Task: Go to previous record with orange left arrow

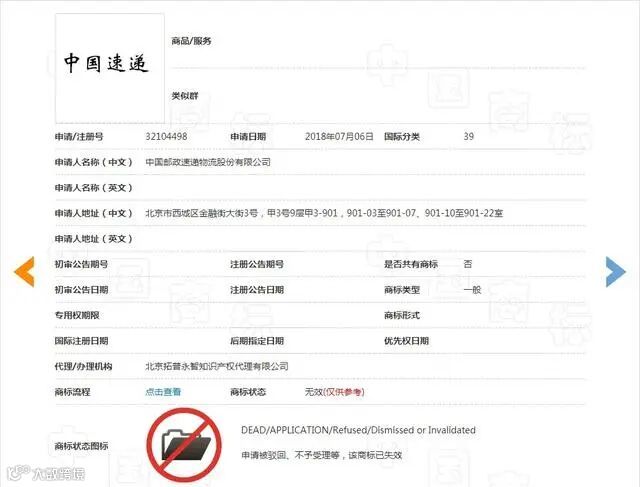Action: point(24,271)
